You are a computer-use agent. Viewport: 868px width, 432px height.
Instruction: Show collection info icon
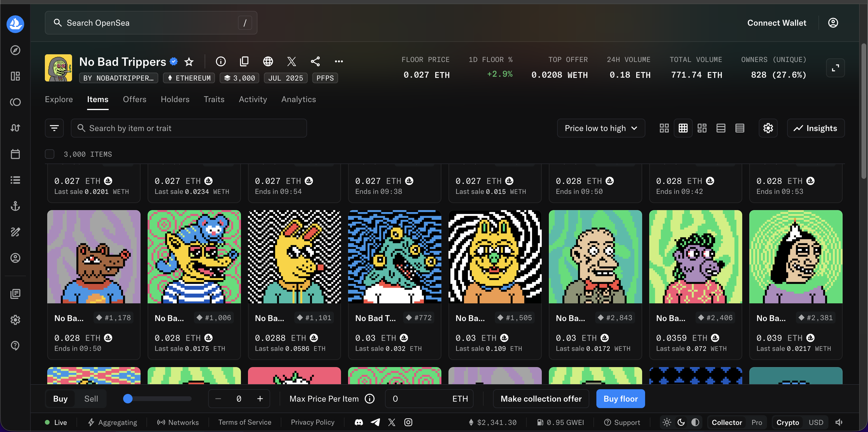pos(221,61)
